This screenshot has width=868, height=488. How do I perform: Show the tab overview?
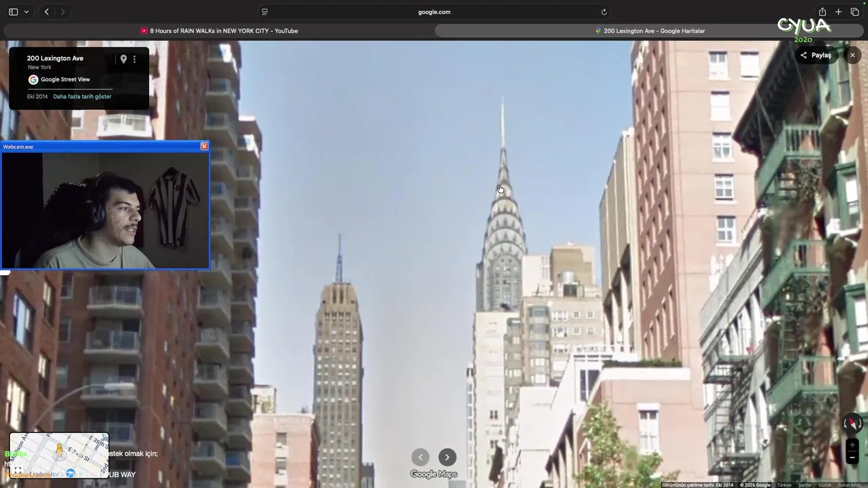(854, 12)
